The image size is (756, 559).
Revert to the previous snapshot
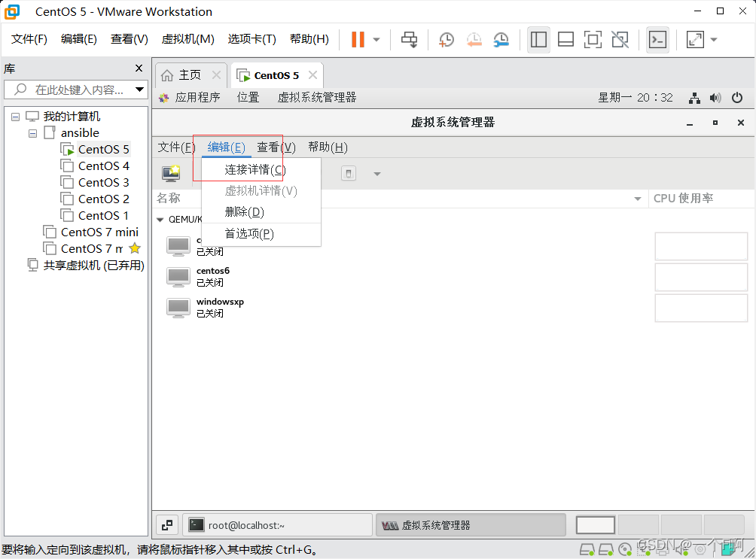[474, 40]
